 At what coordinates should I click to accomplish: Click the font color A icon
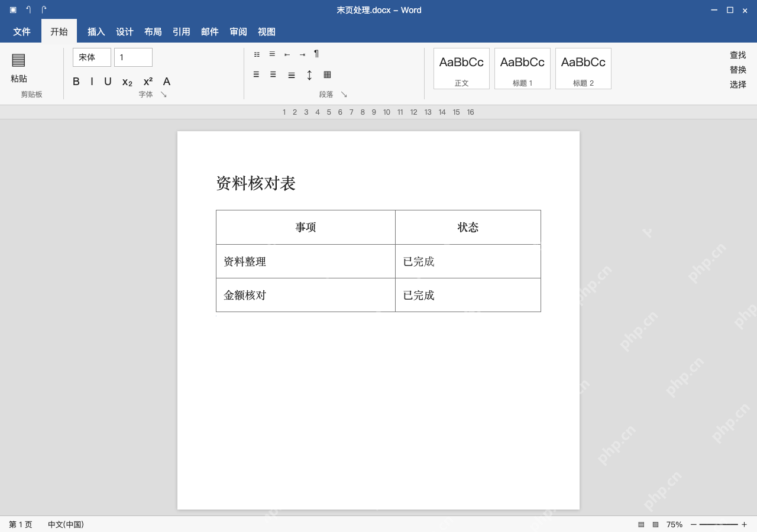[x=167, y=82]
